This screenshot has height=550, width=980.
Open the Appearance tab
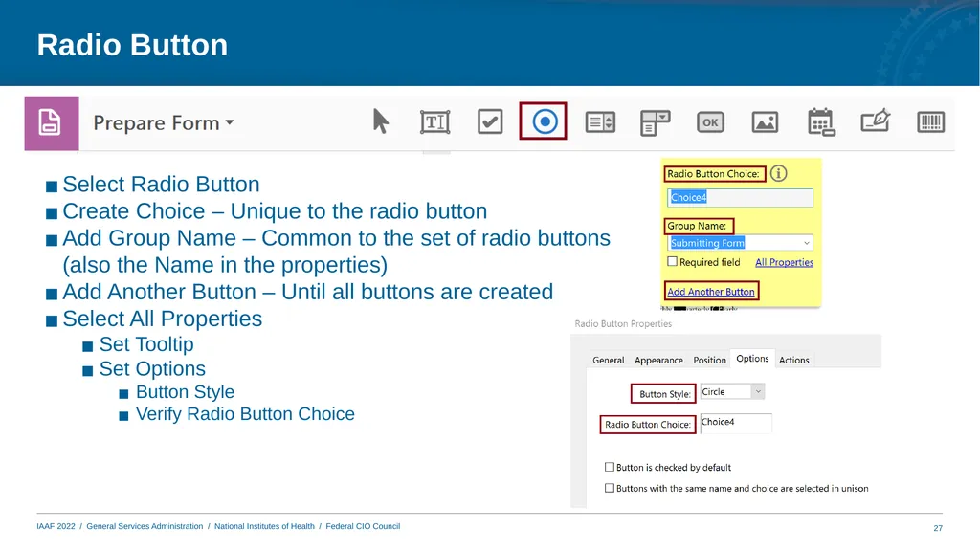pos(658,360)
